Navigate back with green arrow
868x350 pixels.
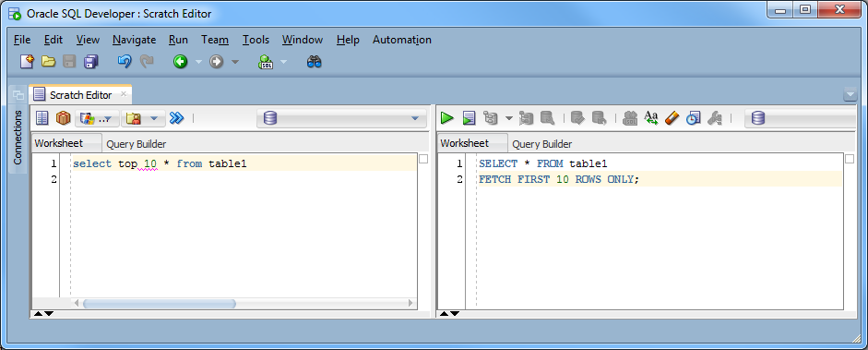click(181, 62)
